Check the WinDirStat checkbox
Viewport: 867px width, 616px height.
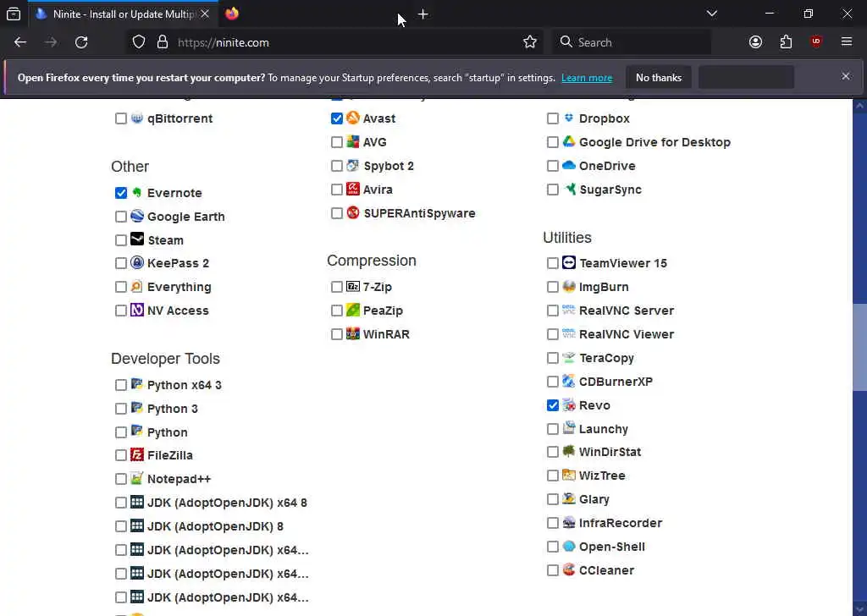click(x=552, y=452)
